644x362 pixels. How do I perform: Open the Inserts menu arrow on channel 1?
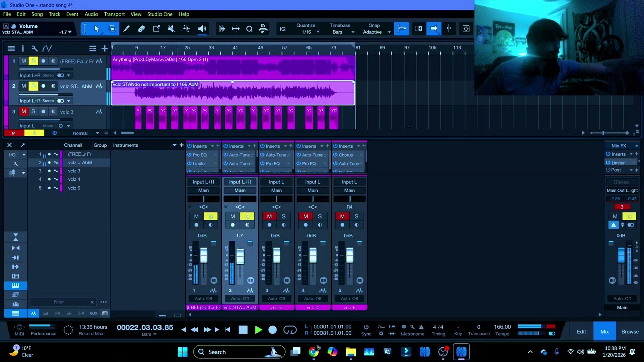coord(211,146)
